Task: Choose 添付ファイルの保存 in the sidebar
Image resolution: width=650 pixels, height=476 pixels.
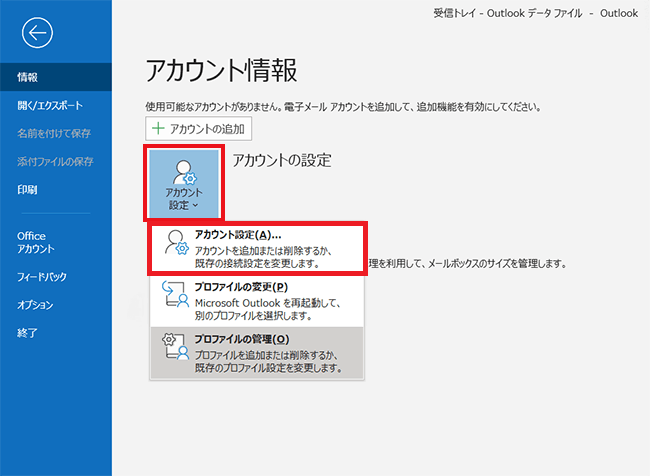Action: click(x=56, y=162)
